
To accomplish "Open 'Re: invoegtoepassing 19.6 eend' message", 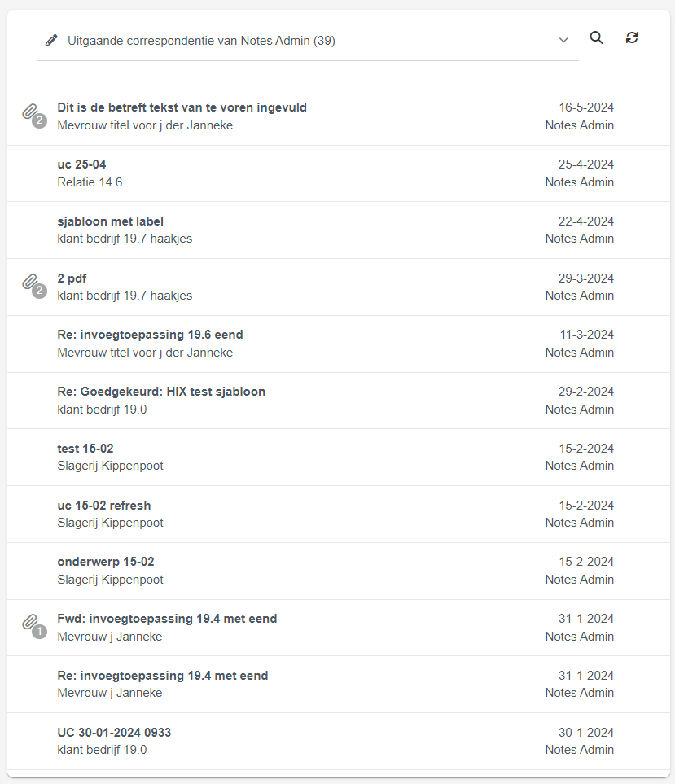I will [339, 344].
